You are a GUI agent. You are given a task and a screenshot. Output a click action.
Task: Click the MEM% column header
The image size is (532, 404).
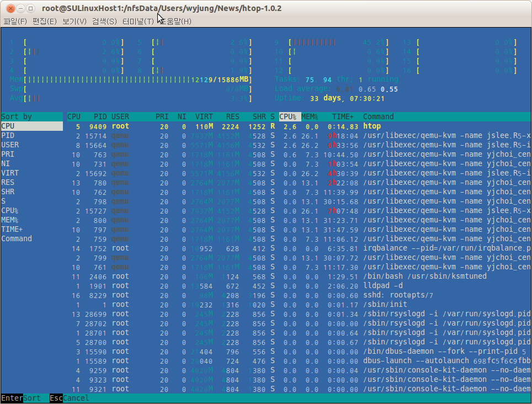coord(310,116)
